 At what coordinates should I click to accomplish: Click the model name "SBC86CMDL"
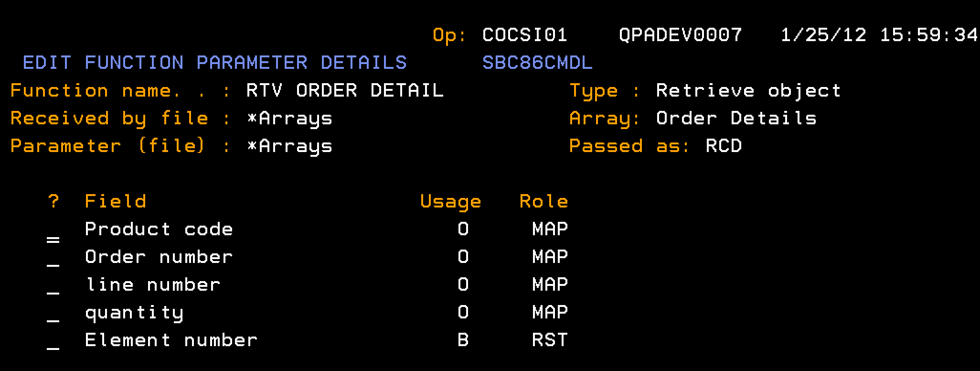tap(538, 63)
